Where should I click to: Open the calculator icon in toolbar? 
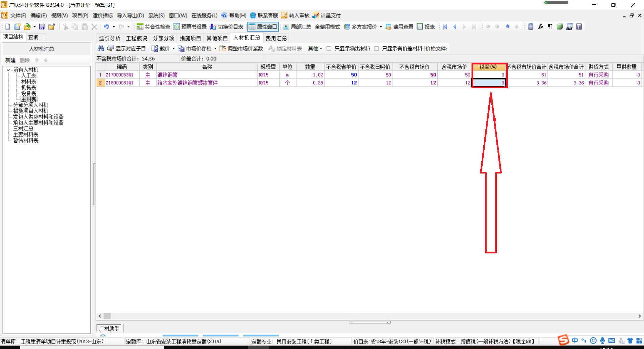(x=531, y=27)
